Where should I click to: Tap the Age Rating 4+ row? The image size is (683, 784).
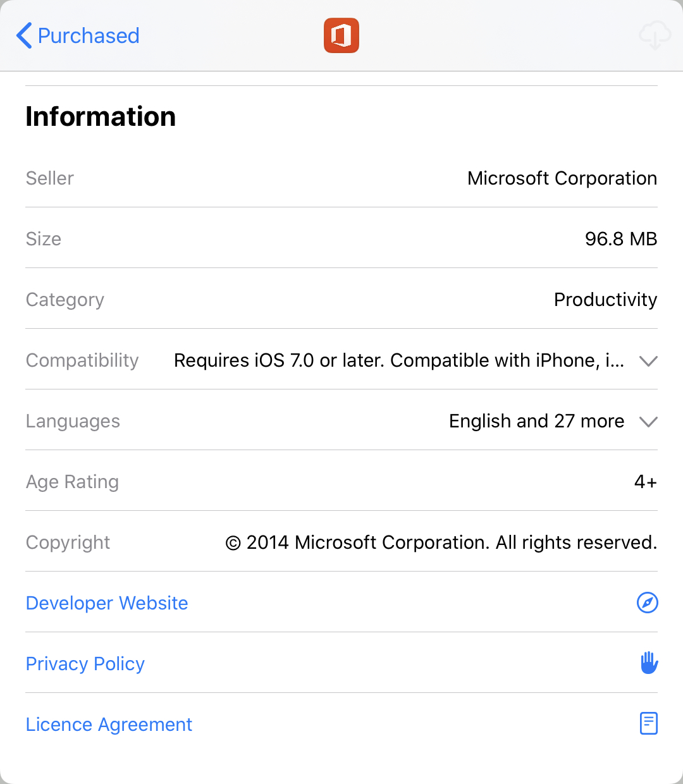tap(341, 481)
